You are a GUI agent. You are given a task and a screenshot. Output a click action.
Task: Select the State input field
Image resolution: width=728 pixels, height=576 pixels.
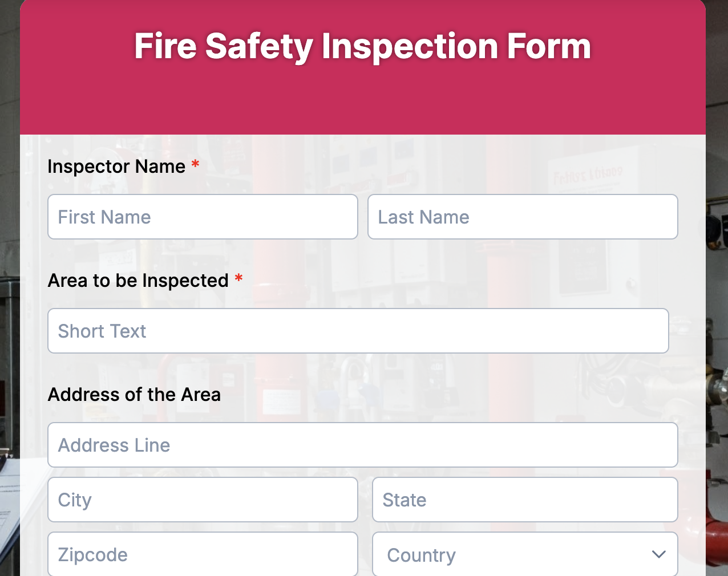click(524, 500)
